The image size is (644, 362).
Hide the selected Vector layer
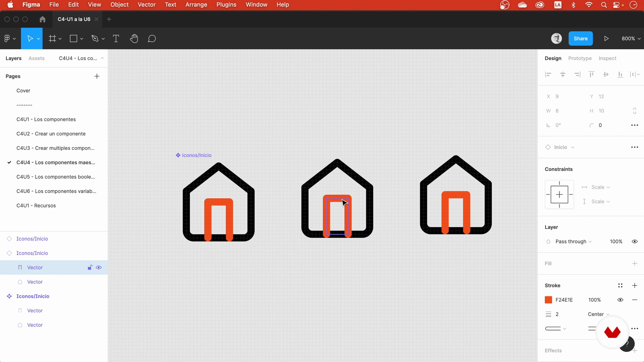click(99, 267)
